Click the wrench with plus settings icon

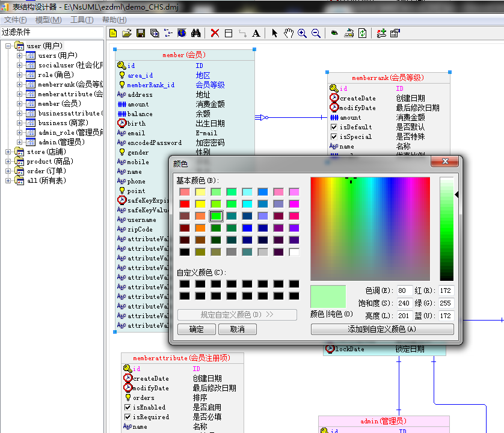click(381, 33)
